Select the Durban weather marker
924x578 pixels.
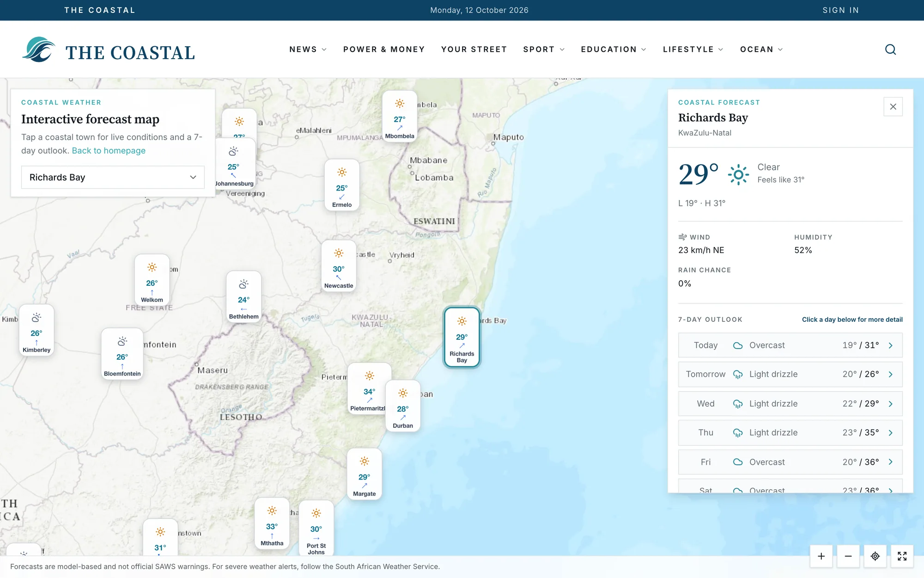pyautogui.click(x=403, y=406)
